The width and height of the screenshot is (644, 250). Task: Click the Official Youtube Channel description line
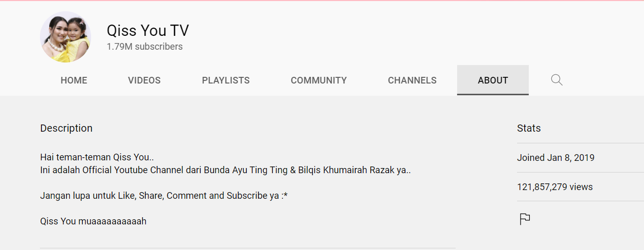click(225, 170)
